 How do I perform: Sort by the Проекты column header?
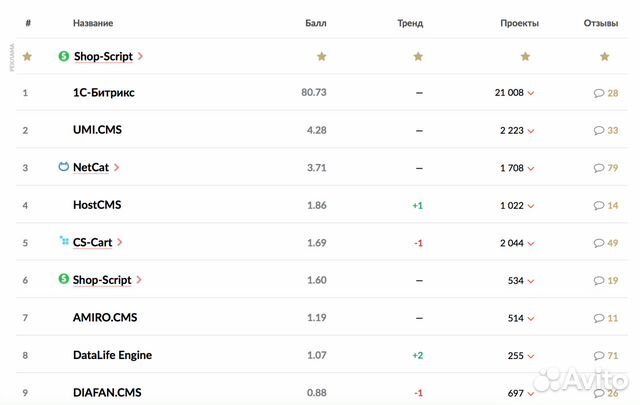pyautogui.click(x=520, y=23)
